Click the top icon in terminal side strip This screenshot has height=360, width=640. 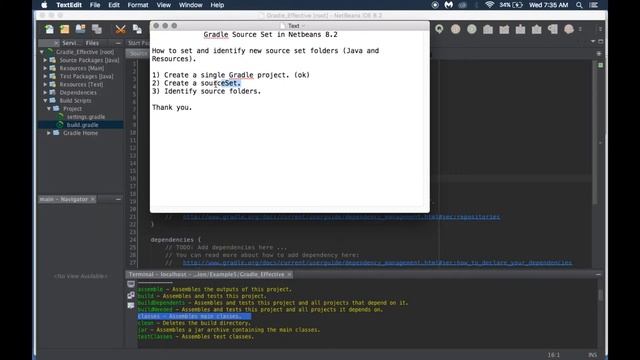click(x=131, y=284)
